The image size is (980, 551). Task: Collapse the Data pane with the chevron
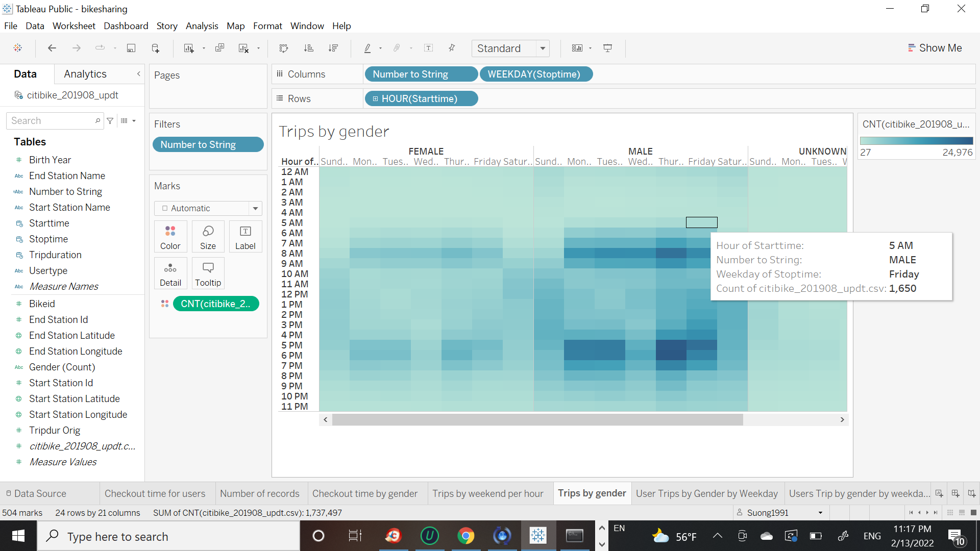click(x=138, y=74)
